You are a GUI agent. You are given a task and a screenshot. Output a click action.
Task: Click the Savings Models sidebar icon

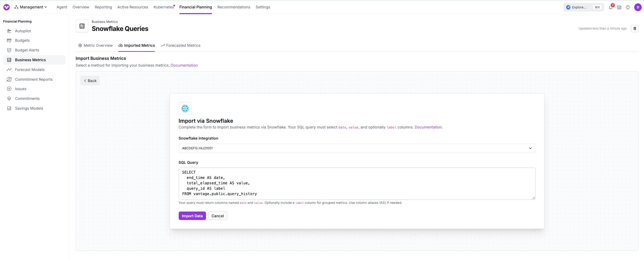pyautogui.click(x=9, y=108)
